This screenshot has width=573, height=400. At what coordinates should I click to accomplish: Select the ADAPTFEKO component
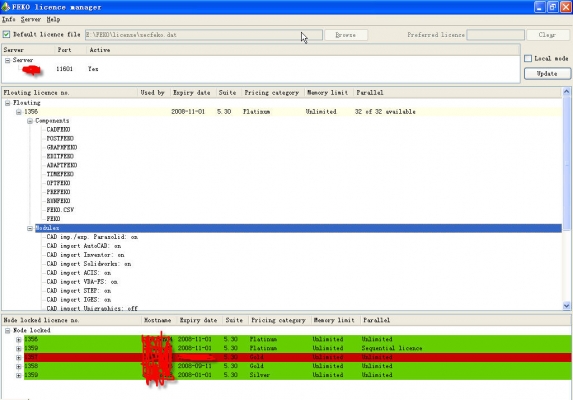[x=62, y=165]
